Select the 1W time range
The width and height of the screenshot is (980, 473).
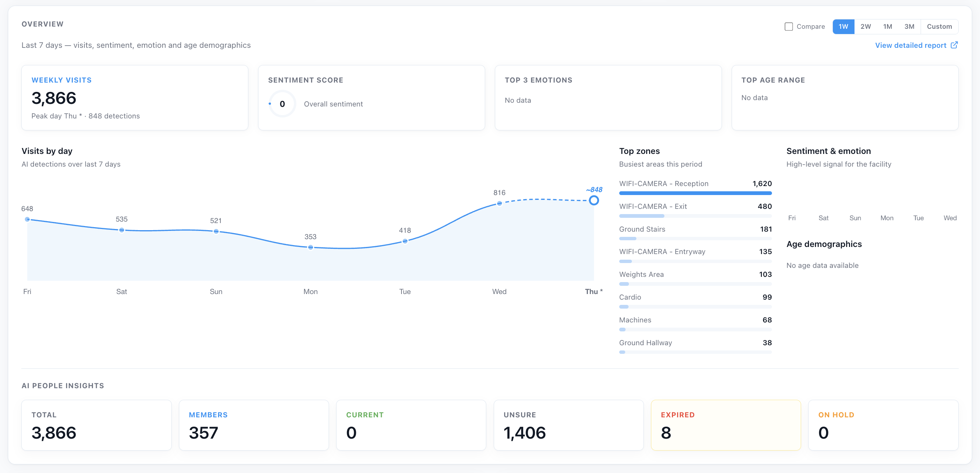pyautogui.click(x=843, y=27)
